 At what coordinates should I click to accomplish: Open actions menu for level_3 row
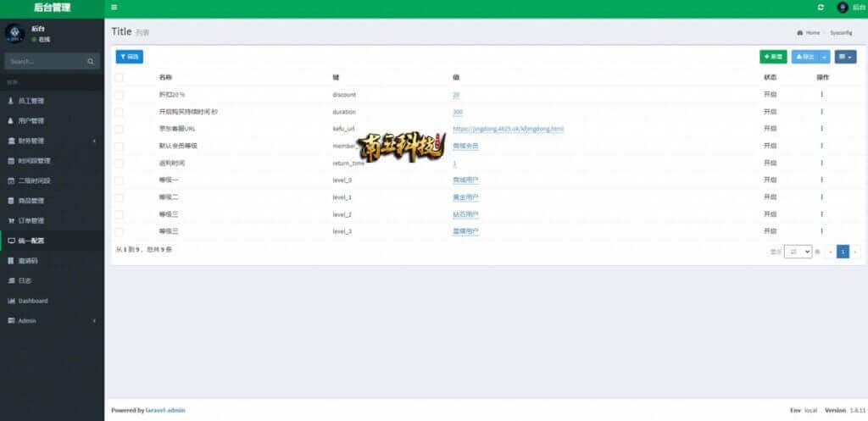[821, 231]
